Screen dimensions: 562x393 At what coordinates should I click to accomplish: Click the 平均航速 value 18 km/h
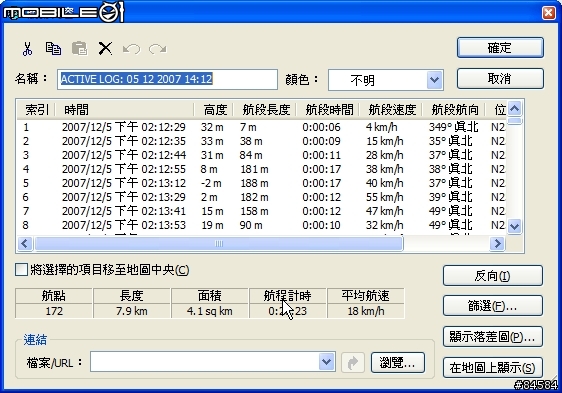coord(366,311)
